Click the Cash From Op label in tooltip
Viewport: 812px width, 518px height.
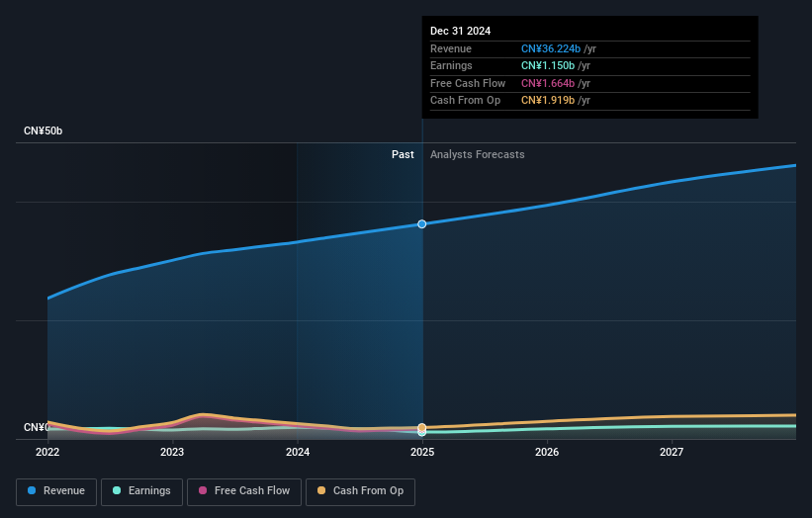point(466,101)
